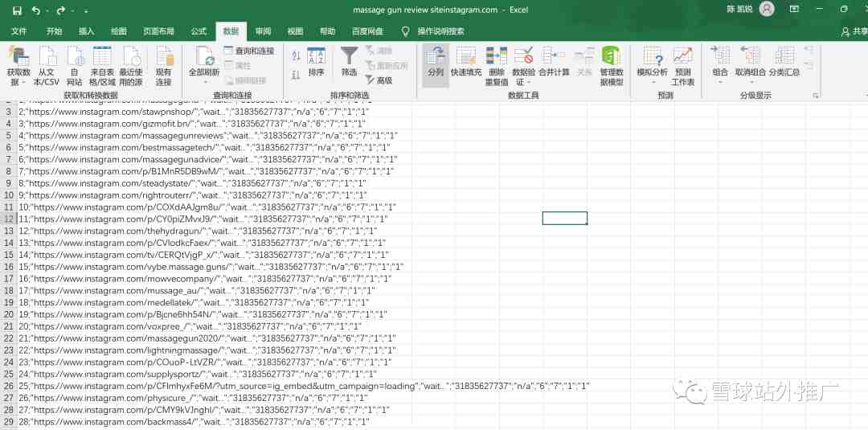Switch to the 开始 (Home) tab

coord(55,31)
